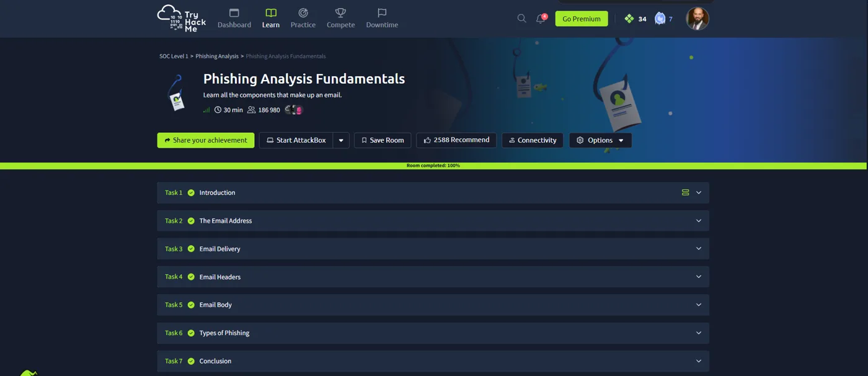Click Task 7 completed checkmark
This screenshot has width=868, height=376.
click(x=191, y=361)
